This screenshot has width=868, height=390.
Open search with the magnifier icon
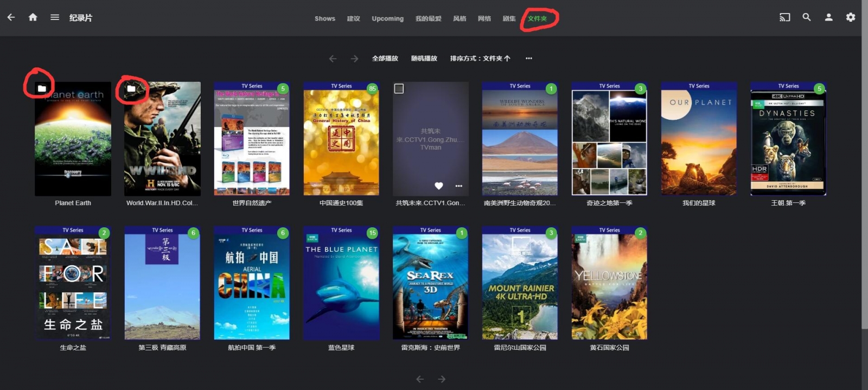tap(807, 17)
